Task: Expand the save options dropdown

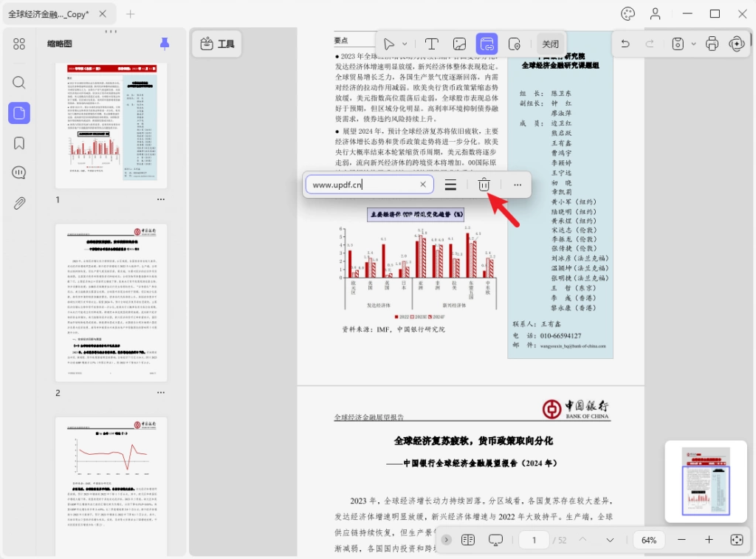Action: pyautogui.click(x=693, y=44)
